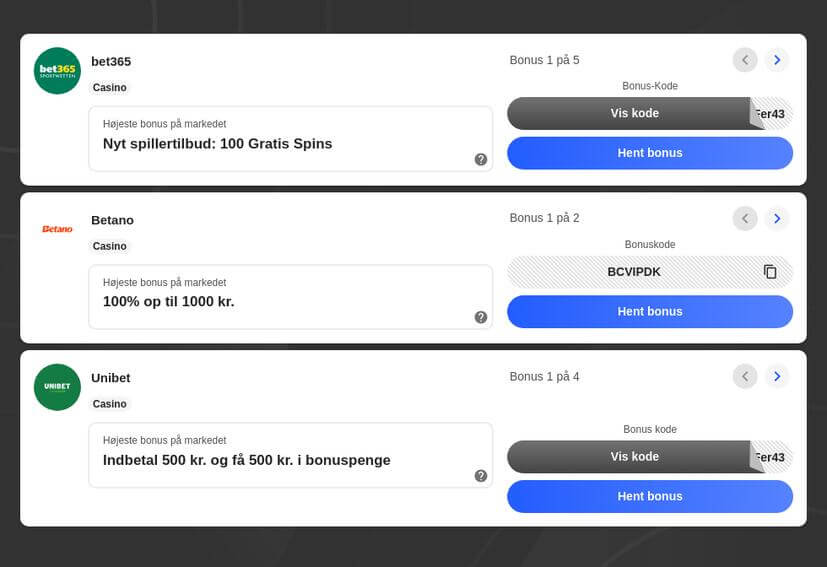
Task: Go to previous Betano bonus
Action: pos(745,218)
